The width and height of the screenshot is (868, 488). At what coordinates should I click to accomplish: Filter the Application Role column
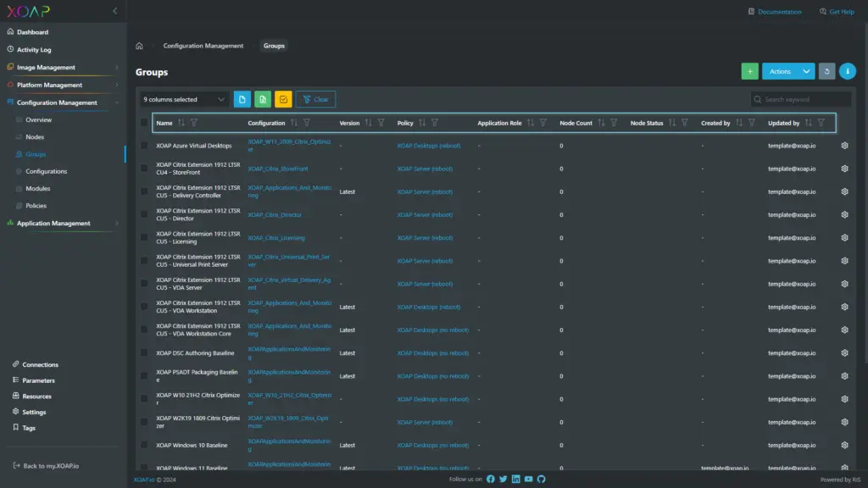coord(543,123)
